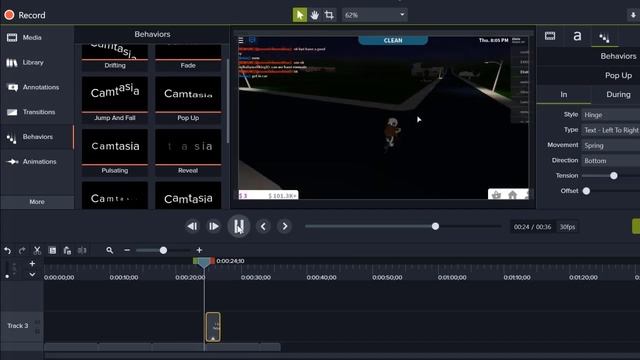Select the annotation clip on Track 3

point(213,327)
